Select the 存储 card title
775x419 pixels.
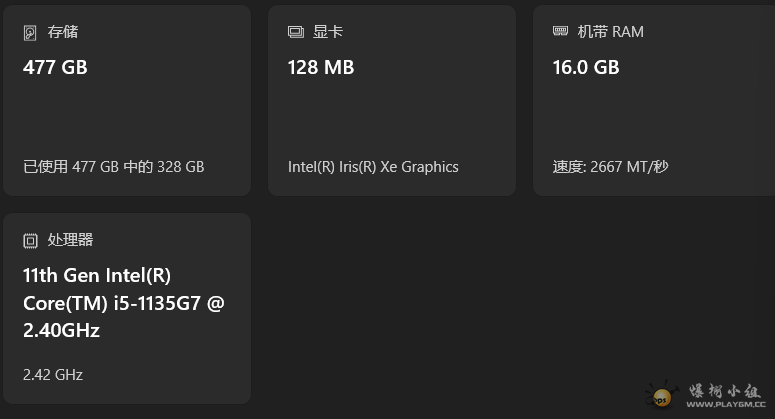(x=62, y=32)
